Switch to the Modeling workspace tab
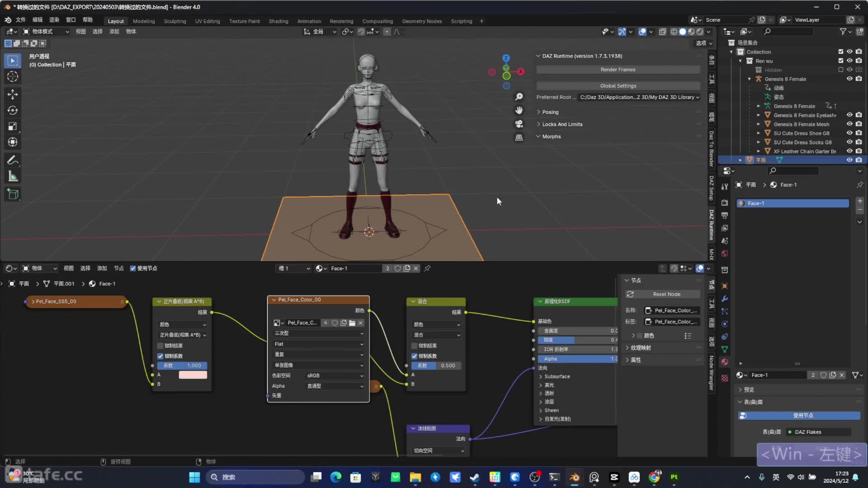 (x=144, y=21)
